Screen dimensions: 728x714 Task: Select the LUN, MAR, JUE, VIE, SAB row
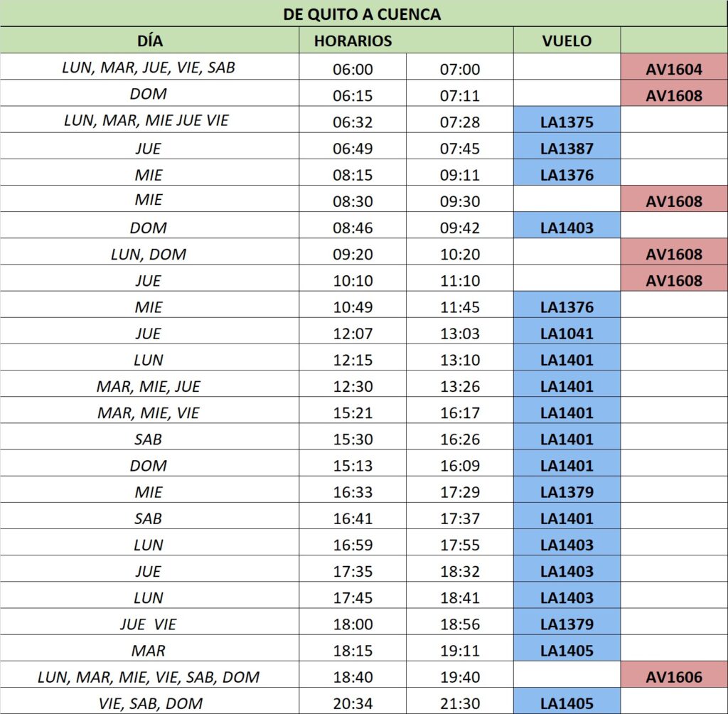(149, 68)
